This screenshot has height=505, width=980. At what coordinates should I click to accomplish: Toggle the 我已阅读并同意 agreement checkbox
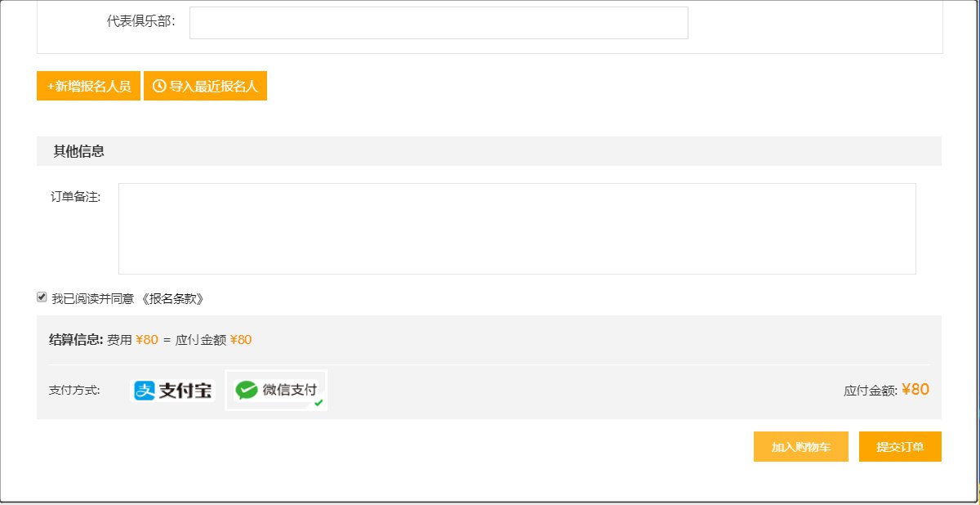pyautogui.click(x=42, y=297)
